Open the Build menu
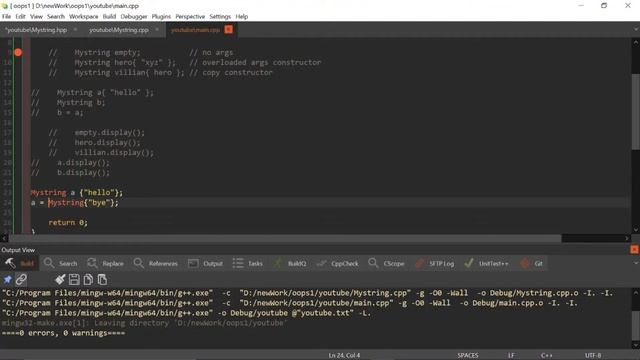The image size is (640, 360). pos(109,17)
